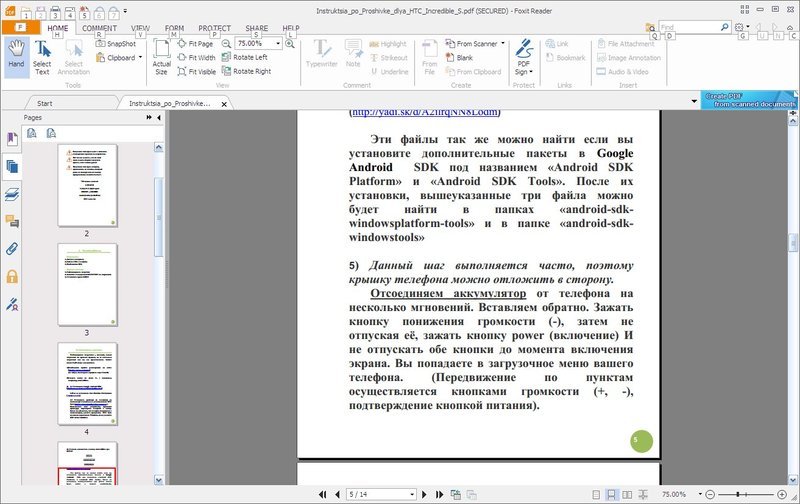800x504 pixels.
Task: Enable Facing pages view mode
Action: click(627, 494)
